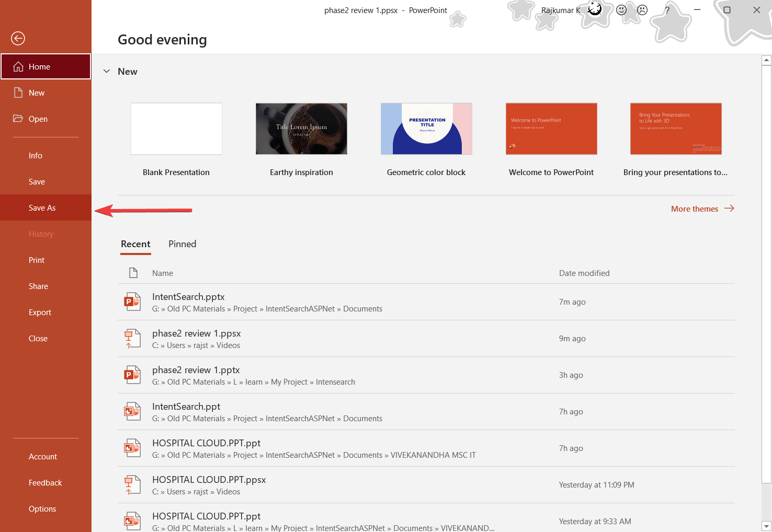This screenshot has height=532, width=772.
Task: Switch to the Pinned tab
Action: point(182,244)
